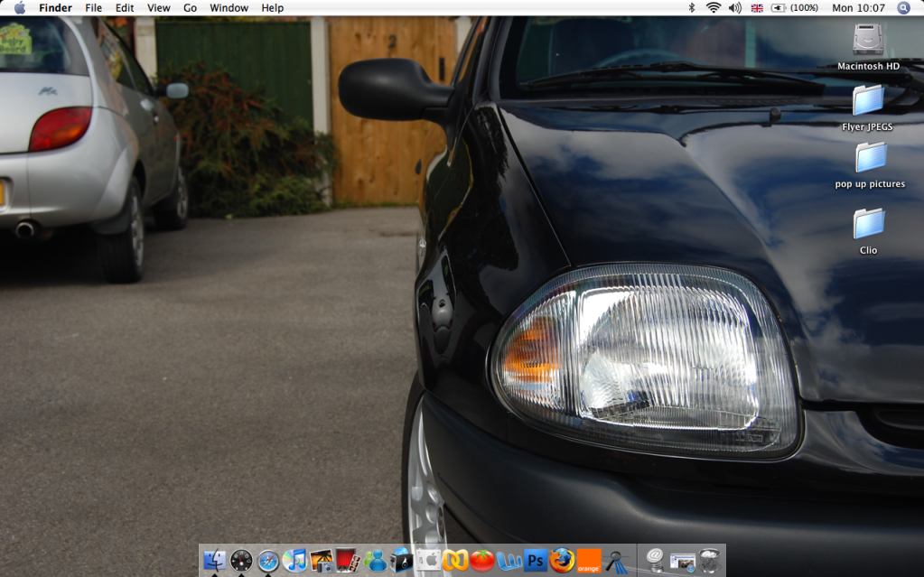
Task: Launch Photoshop from the Dock
Action: coord(536,561)
